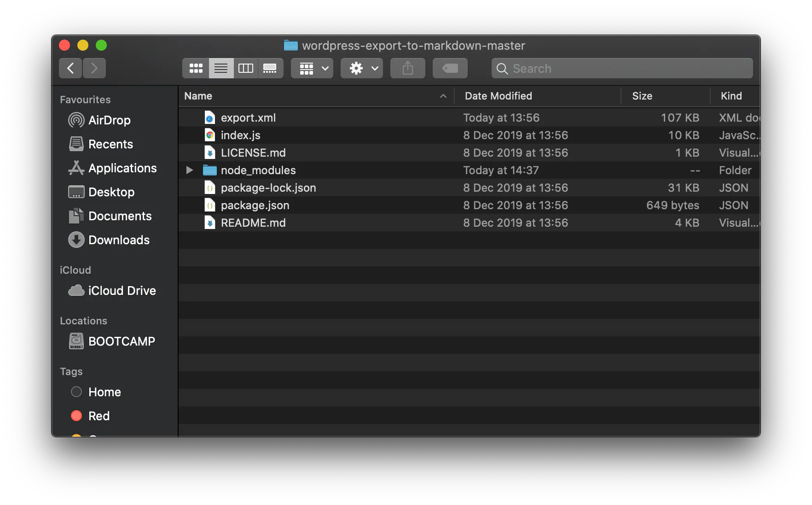This screenshot has height=505, width=812.
Task: Expand the node_modules folder
Action: (189, 170)
